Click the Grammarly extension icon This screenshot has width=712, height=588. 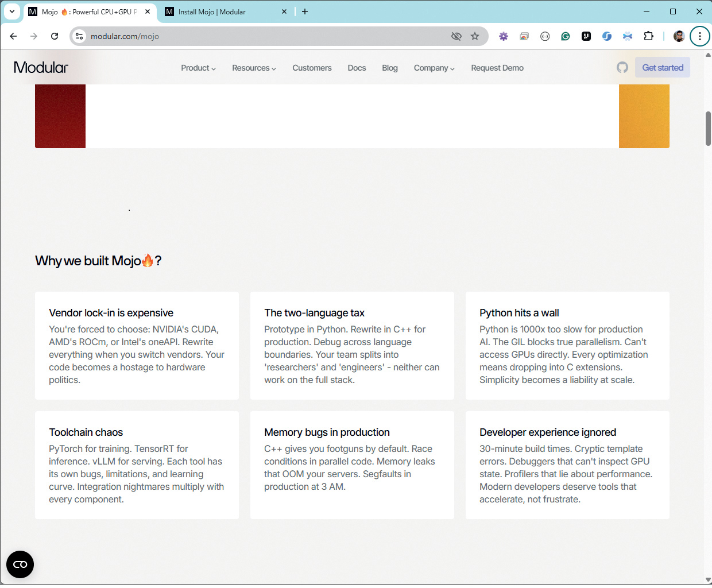pos(566,36)
